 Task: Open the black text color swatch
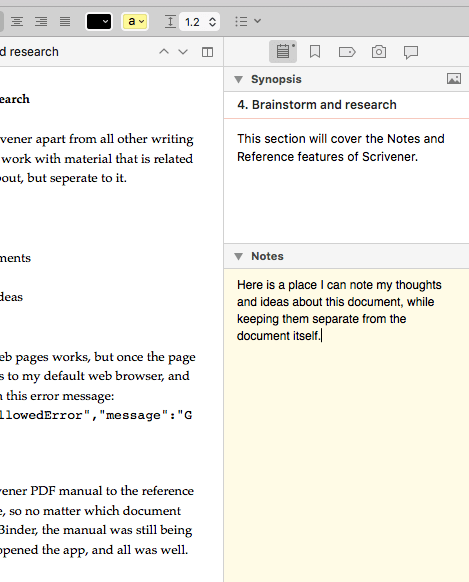pos(99,22)
